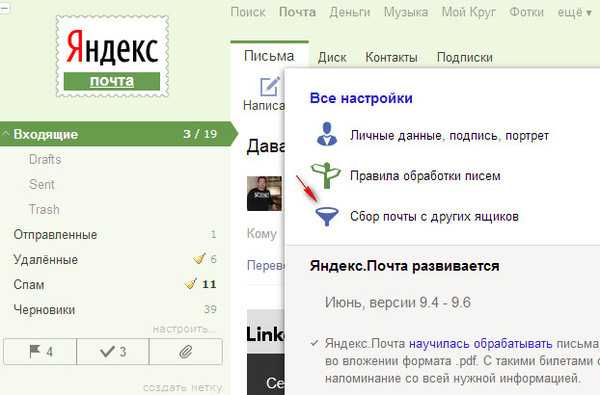Open the Черновики folder
Image resolution: width=600 pixels, height=395 pixels.
click(44, 310)
